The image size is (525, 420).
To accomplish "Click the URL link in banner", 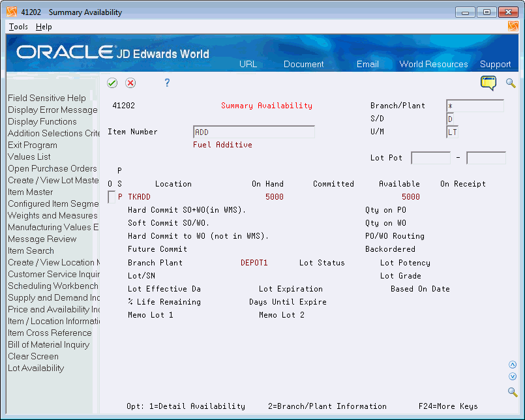I will click(x=248, y=64).
